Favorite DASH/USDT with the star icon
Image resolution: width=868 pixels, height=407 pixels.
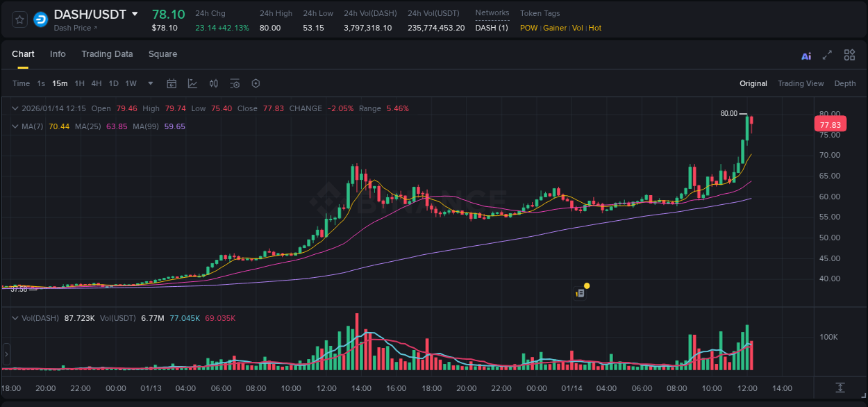pos(19,19)
